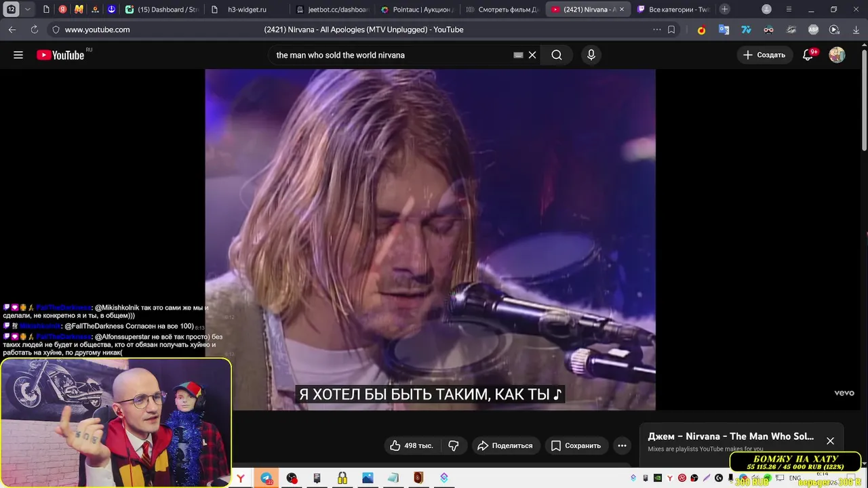Reload the page in the browser
This screenshot has height=488, width=868.
(x=35, y=30)
